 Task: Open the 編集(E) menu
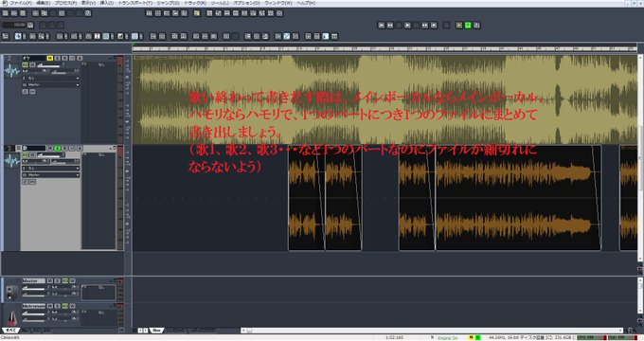point(44,3)
